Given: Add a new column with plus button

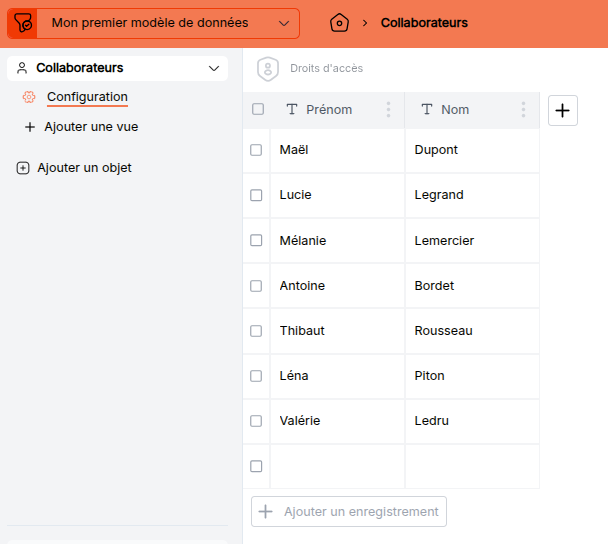Looking at the screenshot, I should [x=563, y=111].
